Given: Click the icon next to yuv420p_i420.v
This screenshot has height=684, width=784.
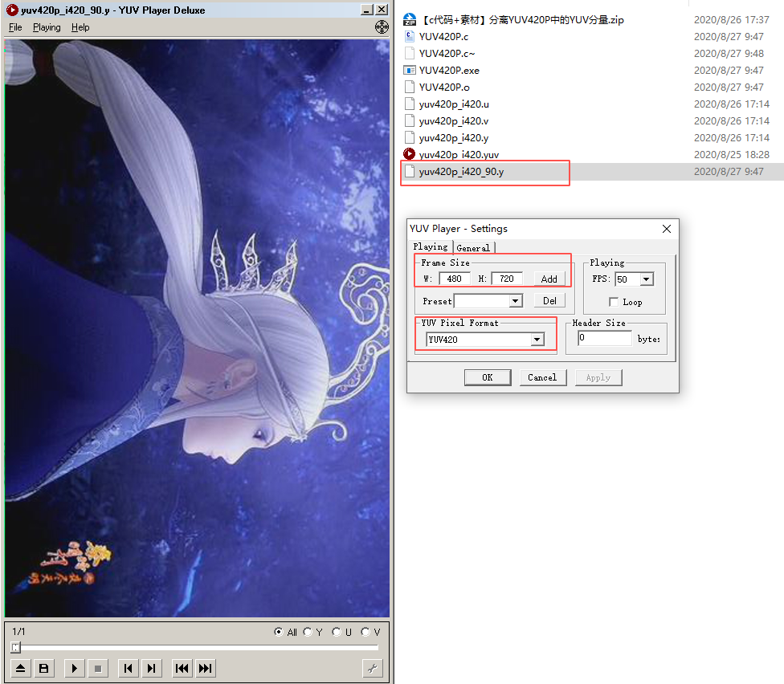Looking at the screenshot, I should tap(410, 121).
